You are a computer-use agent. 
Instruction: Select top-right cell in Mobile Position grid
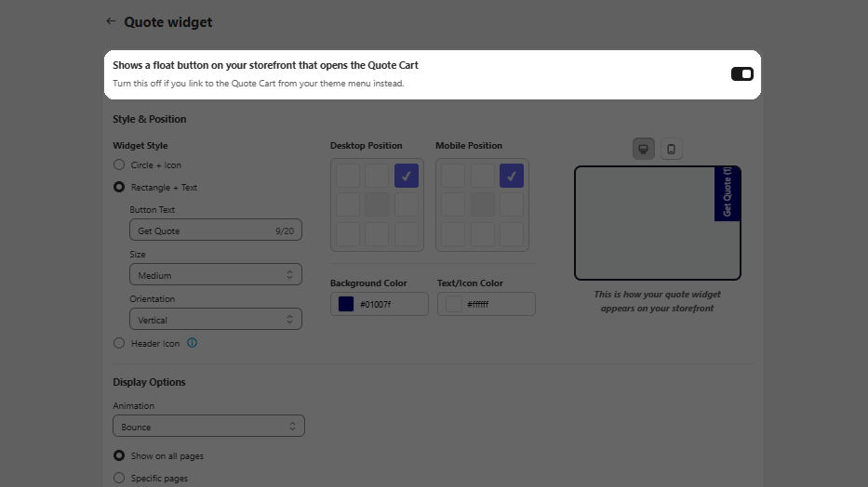(x=512, y=176)
